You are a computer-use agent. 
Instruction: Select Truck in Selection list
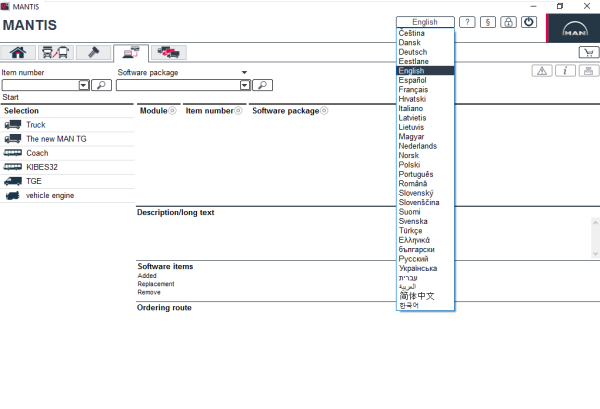click(x=67, y=125)
